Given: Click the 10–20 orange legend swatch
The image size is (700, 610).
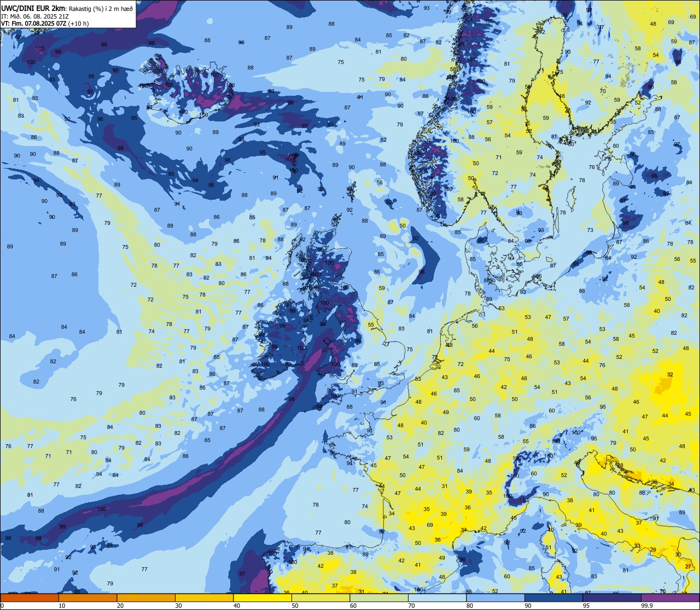Looking at the screenshot, I should [87, 597].
